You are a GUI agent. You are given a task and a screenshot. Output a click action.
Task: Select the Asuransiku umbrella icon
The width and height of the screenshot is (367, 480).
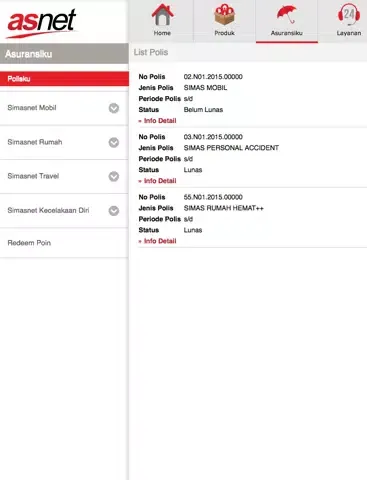[286, 15]
